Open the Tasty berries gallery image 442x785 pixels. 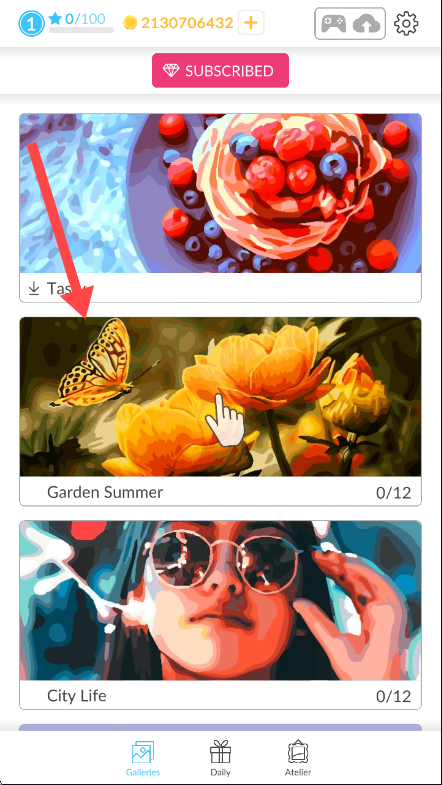220,193
